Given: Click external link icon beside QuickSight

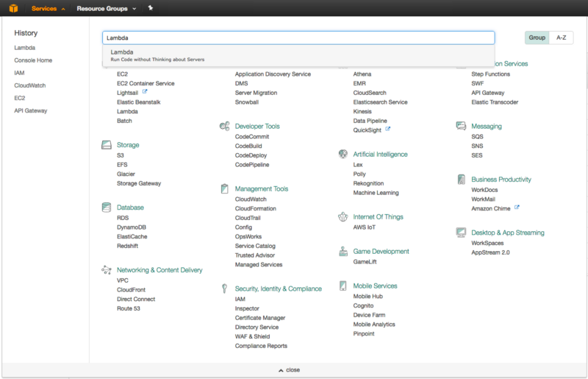Looking at the screenshot, I should (388, 129).
